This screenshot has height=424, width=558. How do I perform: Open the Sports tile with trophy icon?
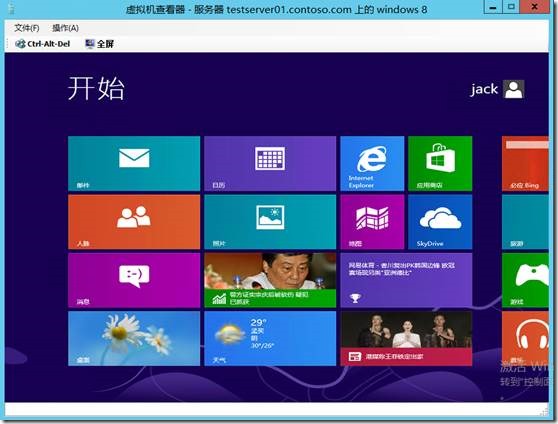[406, 280]
